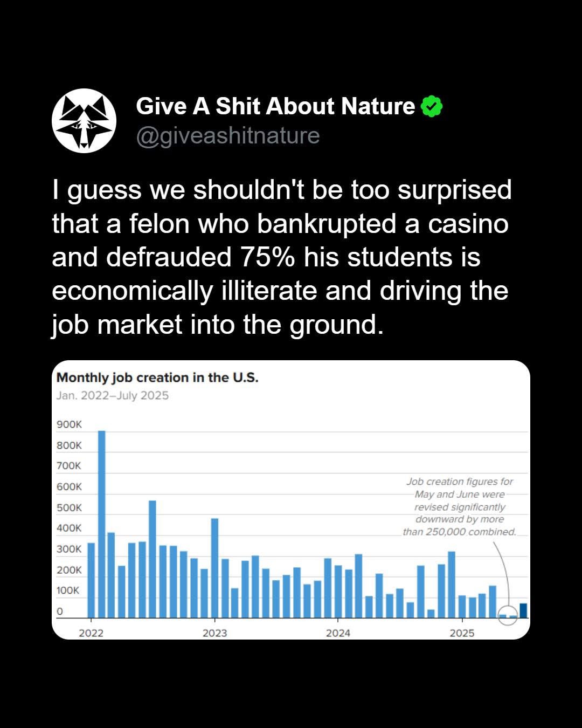Screen dimensions: 582x728
Task: Click the 2022 x-axis label
Action: (x=91, y=633)
